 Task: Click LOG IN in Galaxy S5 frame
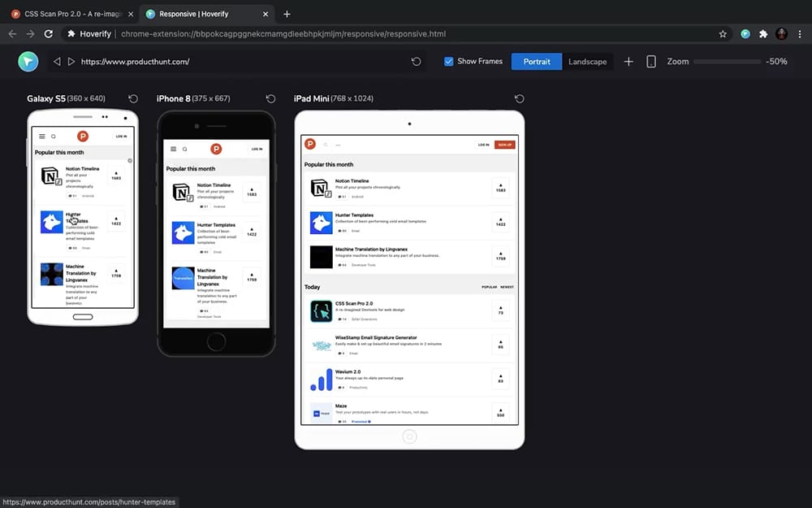point(121,137)
